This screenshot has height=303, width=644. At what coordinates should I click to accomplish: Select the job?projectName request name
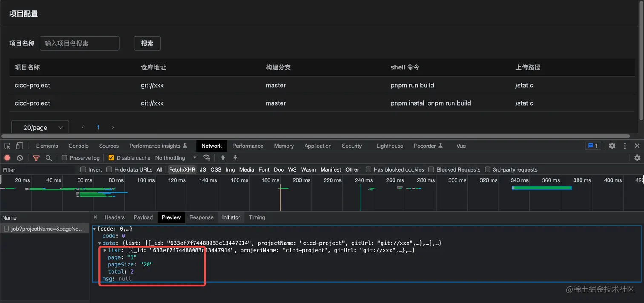48,229
